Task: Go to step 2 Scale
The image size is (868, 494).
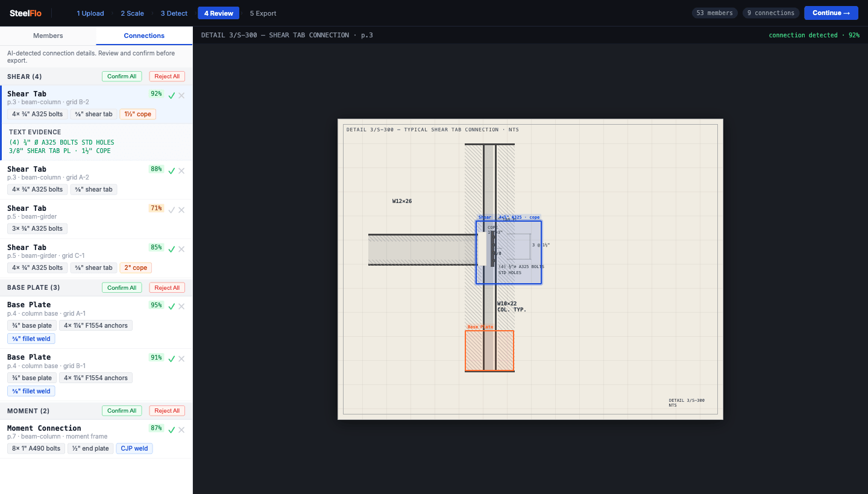Action: (132, 13)
